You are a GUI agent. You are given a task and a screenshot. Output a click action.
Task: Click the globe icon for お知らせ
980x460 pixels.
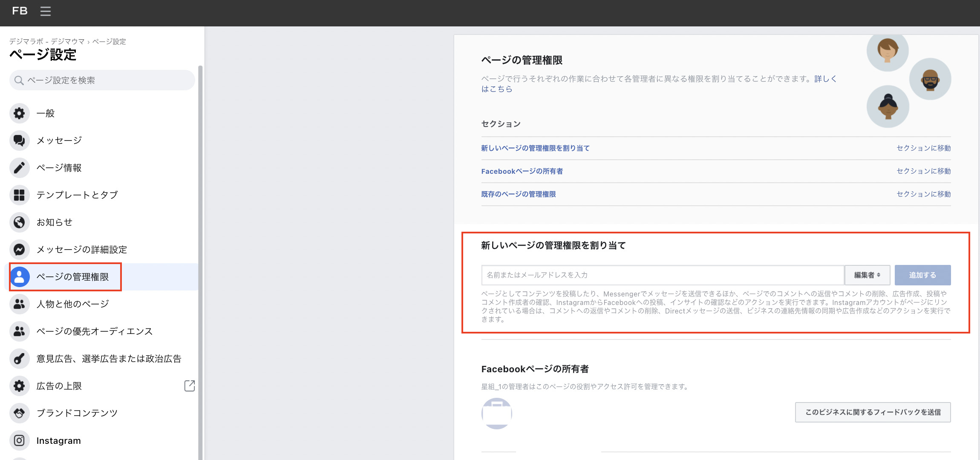(x=19, y=222)
